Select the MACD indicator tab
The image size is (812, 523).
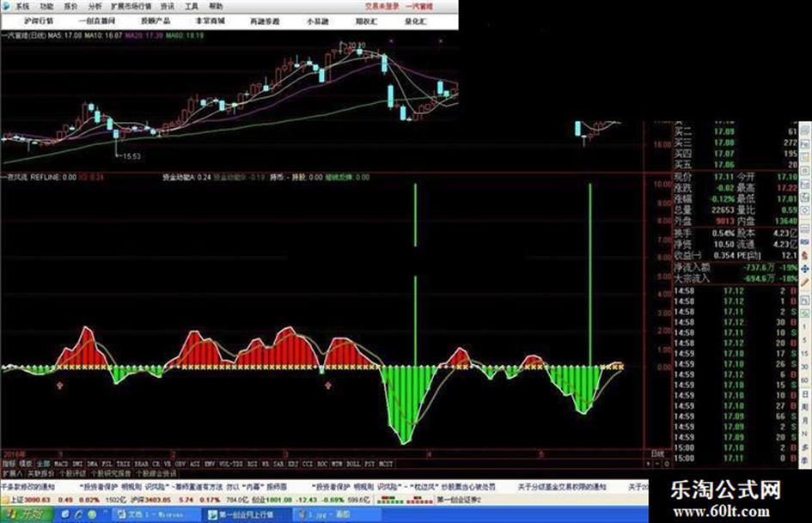click(x=61, y=464)
